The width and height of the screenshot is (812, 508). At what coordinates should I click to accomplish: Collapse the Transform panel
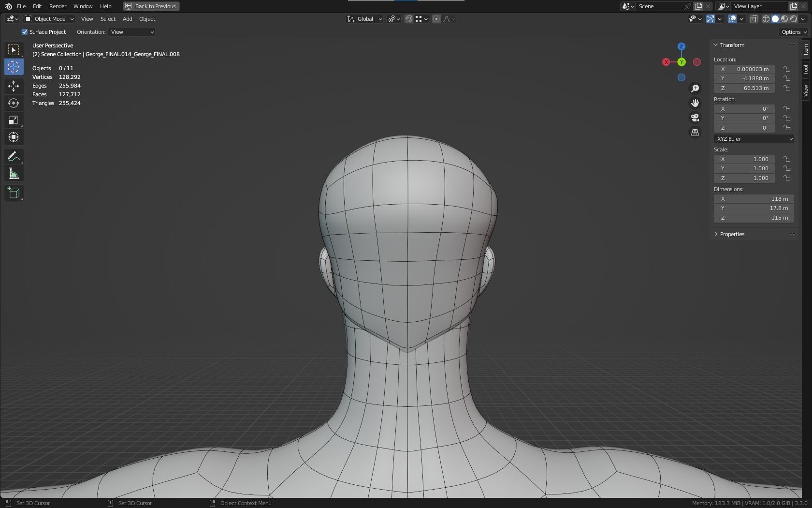coord(716,45)
